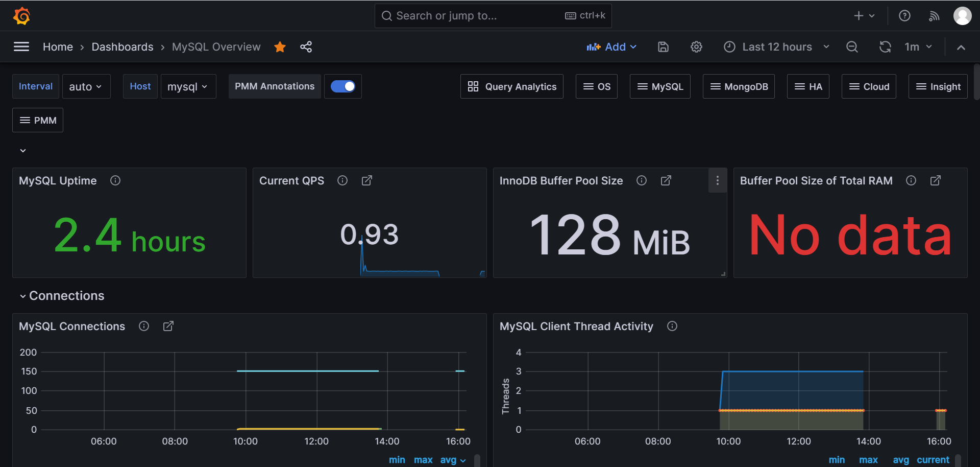The image size is (980, 467).
Task: Sort Client Thread Activity legend by max
Action: pos(868,460)
